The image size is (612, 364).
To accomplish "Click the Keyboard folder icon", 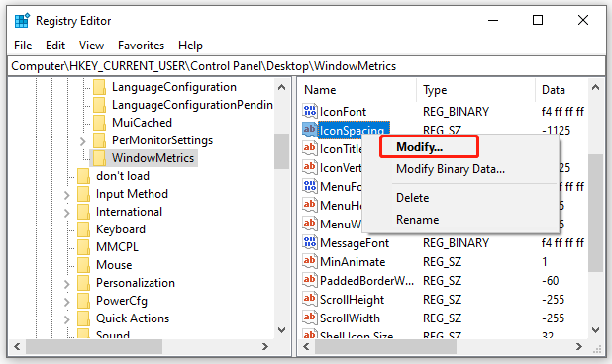I will pyautogui.click(x=83, y=229).
